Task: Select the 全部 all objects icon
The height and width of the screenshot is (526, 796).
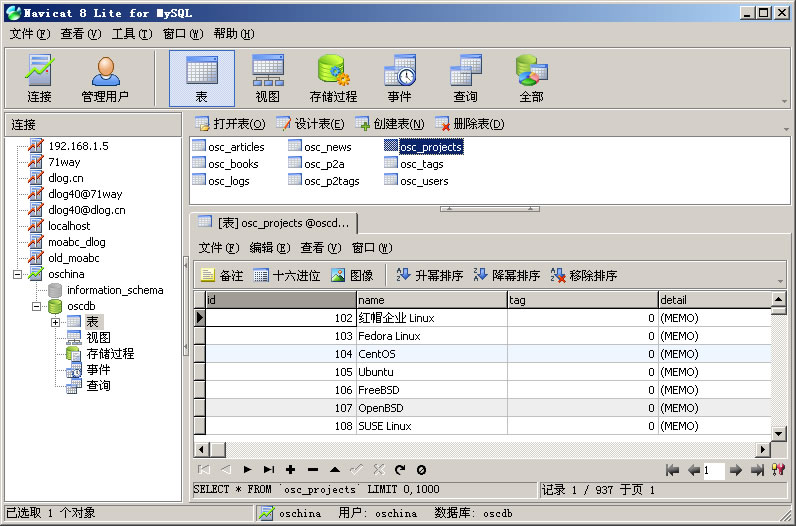Action: [x=531, y=79]
